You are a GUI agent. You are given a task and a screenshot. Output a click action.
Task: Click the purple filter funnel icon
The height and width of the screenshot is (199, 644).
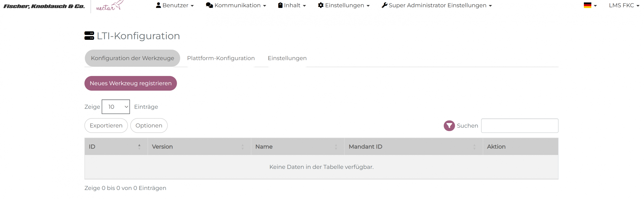click(x=449, y=126)
